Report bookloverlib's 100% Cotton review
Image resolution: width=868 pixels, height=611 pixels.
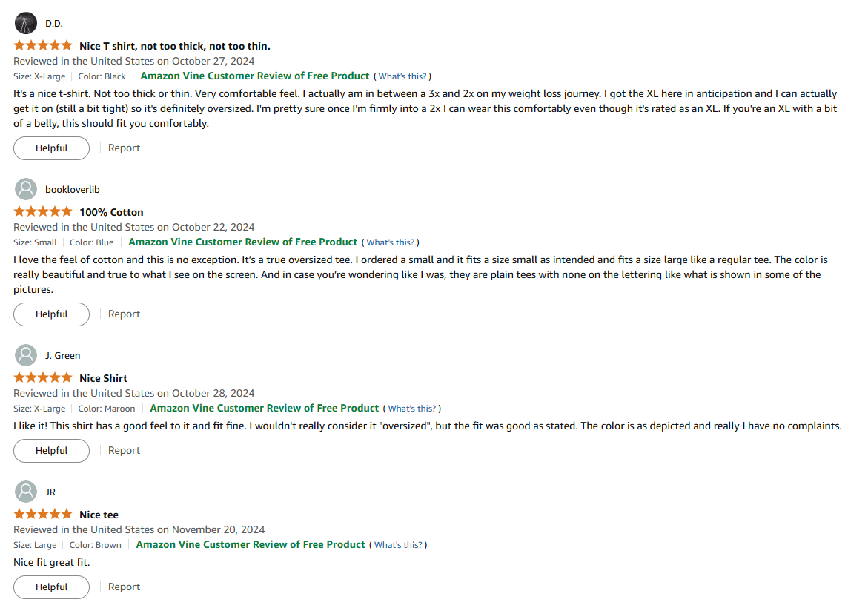tap(124, 314)
